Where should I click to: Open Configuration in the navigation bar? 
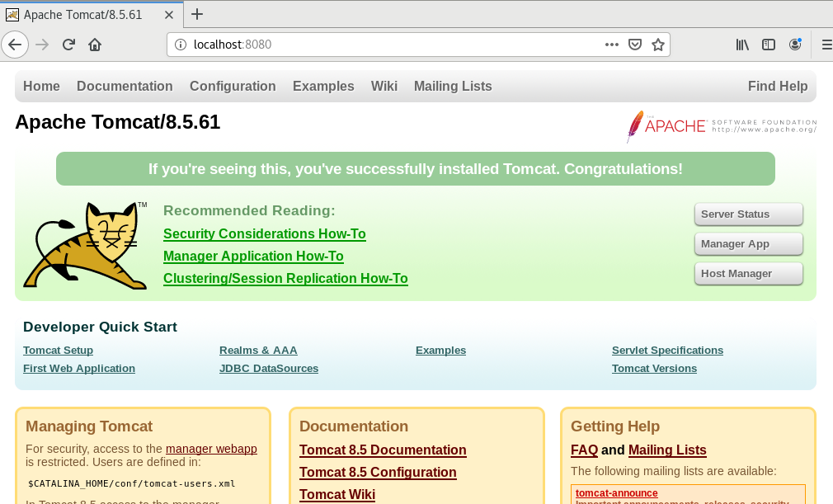(233, 86)
